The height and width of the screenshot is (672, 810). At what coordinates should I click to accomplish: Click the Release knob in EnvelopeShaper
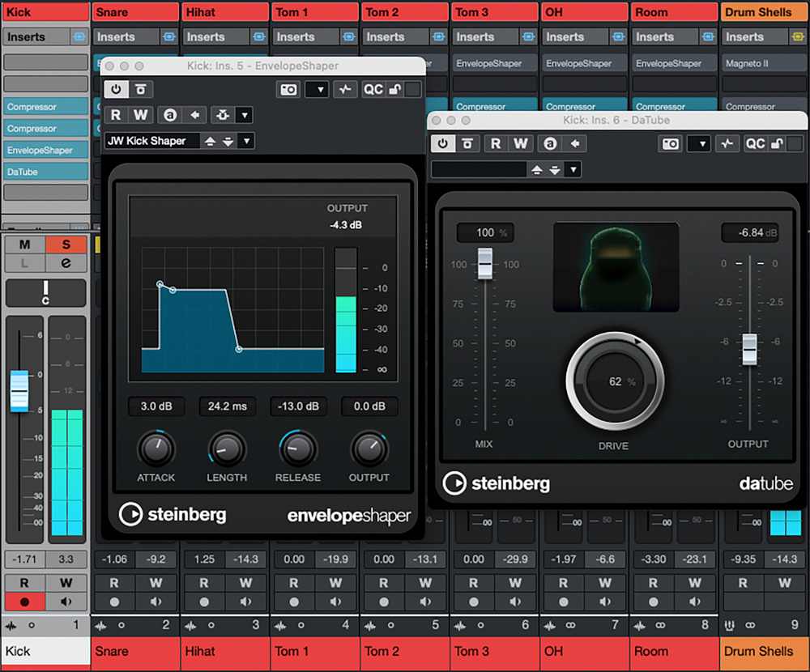tap(298, 449)
